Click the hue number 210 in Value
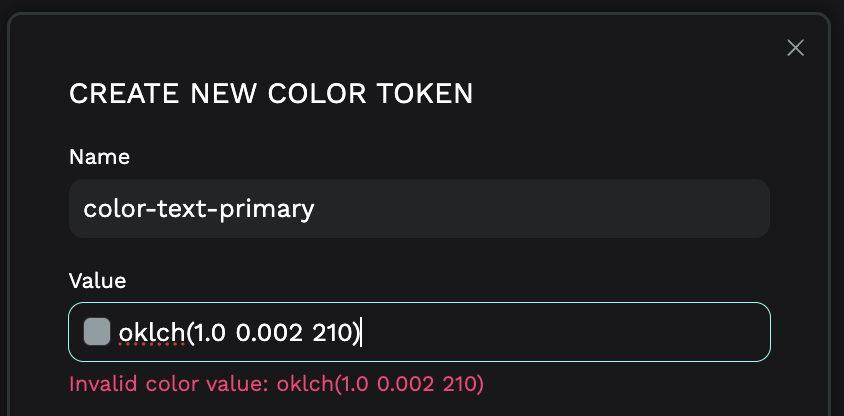 pyautogui.click(x=331, y=332)
